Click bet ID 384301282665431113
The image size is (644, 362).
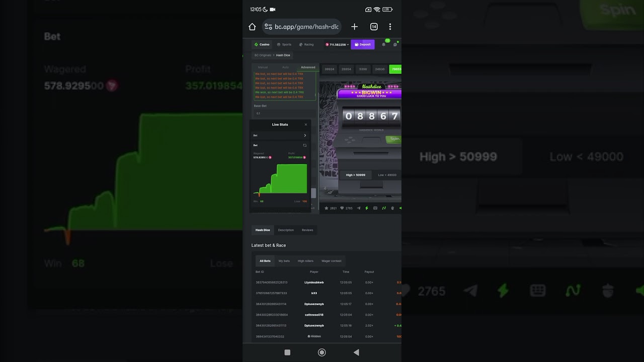click(271, 326)
